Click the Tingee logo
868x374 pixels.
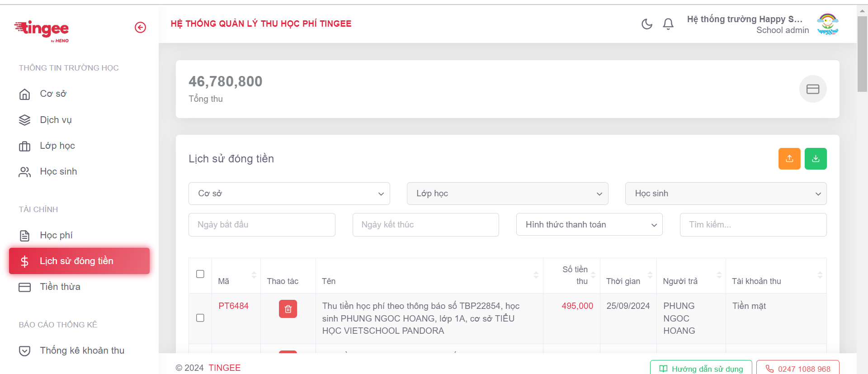(x=42, y=30)
